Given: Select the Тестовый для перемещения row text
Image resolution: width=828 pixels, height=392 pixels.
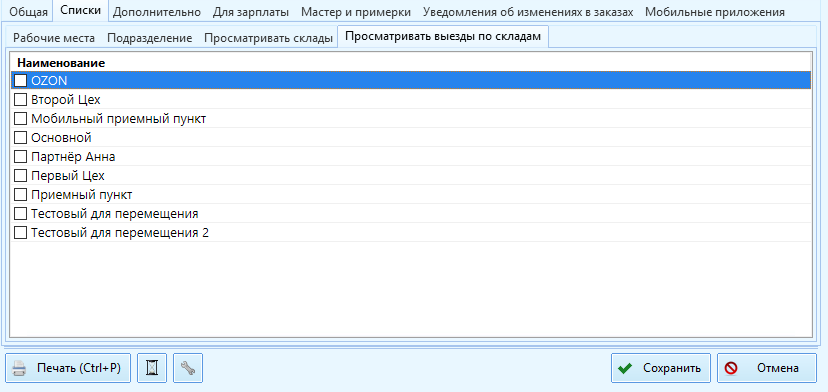Looking at the screenshot, I should coord(115,214).
